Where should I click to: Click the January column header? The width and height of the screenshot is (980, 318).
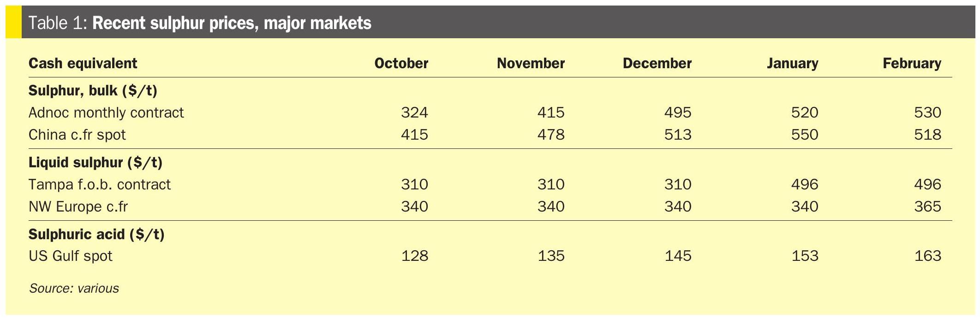point(792,63)
